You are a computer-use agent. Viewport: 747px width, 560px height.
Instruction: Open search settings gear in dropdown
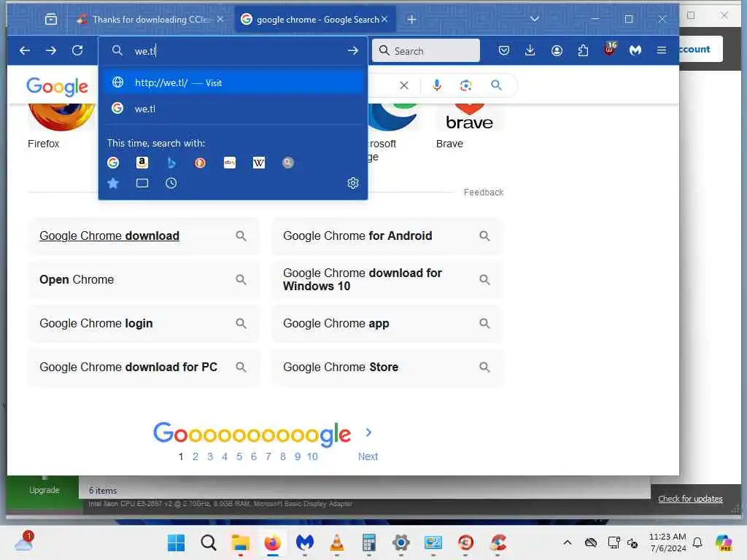[353, 183]
